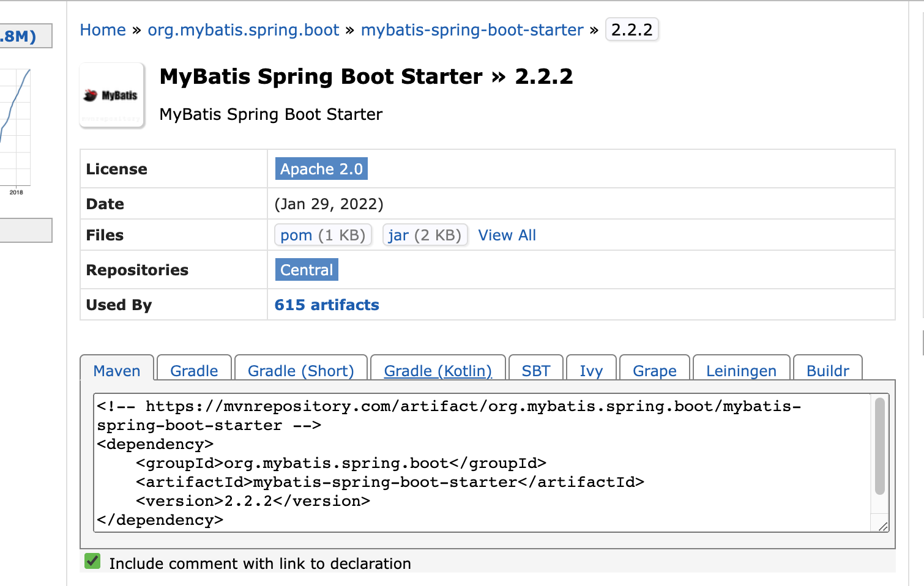The height and width of the screenshot is (586, 924).
Task: Select the Gradle (Short) tab
Action: (300, 371)
